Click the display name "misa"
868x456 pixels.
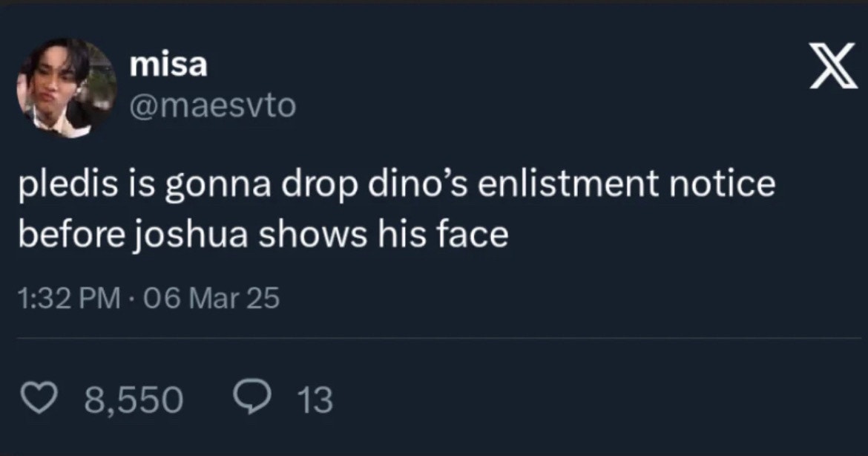tap(168, 66)
